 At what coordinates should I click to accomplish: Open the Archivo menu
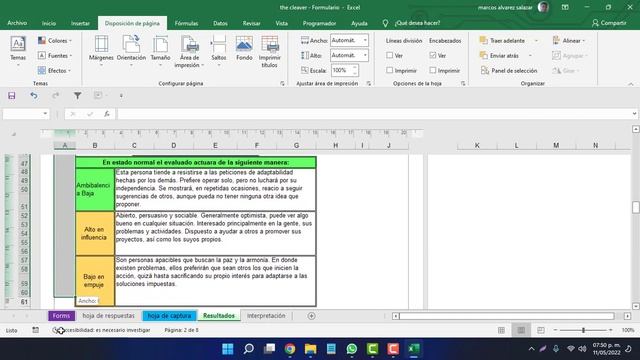click(17, 23)
